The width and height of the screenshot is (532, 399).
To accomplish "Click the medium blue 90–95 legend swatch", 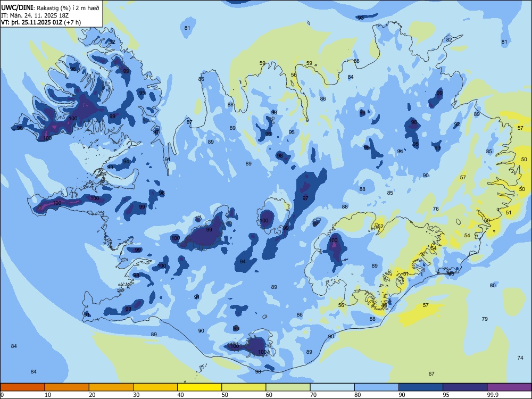I will (421, 387).
